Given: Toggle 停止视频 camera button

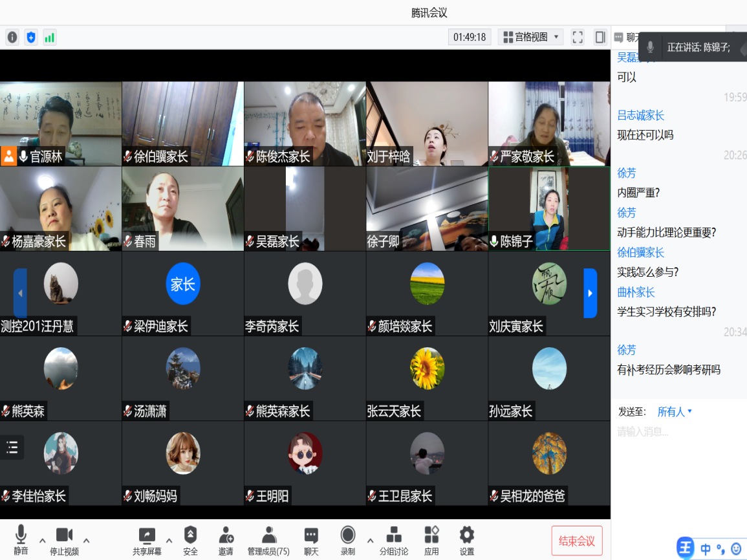Looking at the screenshot, I should click(x=64, y=540).
